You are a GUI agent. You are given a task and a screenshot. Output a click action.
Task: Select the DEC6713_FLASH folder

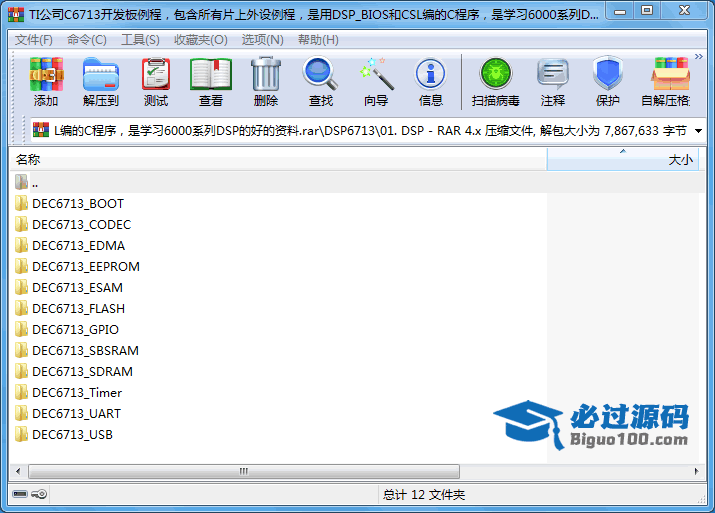point(78,308)
